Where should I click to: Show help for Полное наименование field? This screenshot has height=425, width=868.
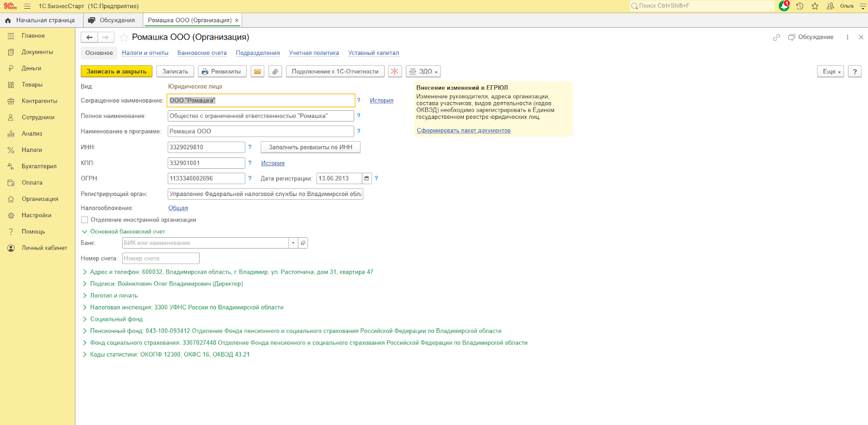[x=359, y=116]
